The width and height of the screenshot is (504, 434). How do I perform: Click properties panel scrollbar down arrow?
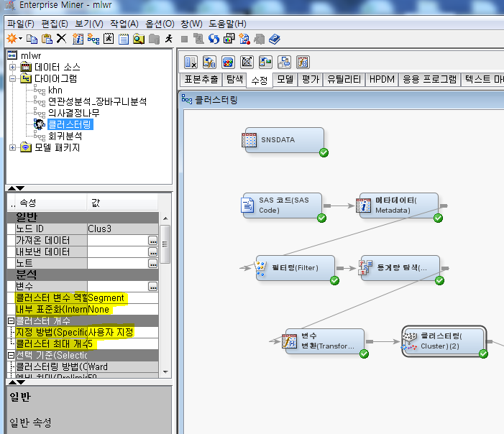click(x=165, y=372)
